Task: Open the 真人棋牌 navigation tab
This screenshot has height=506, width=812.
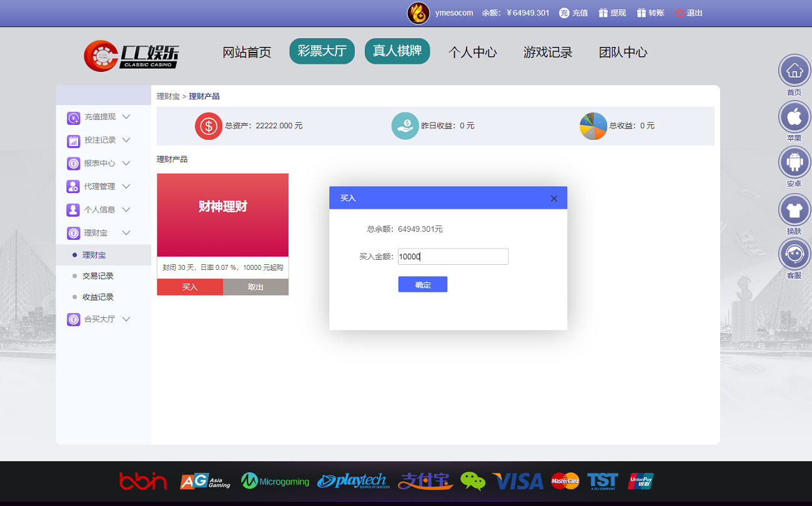Action: click(397, 51)
